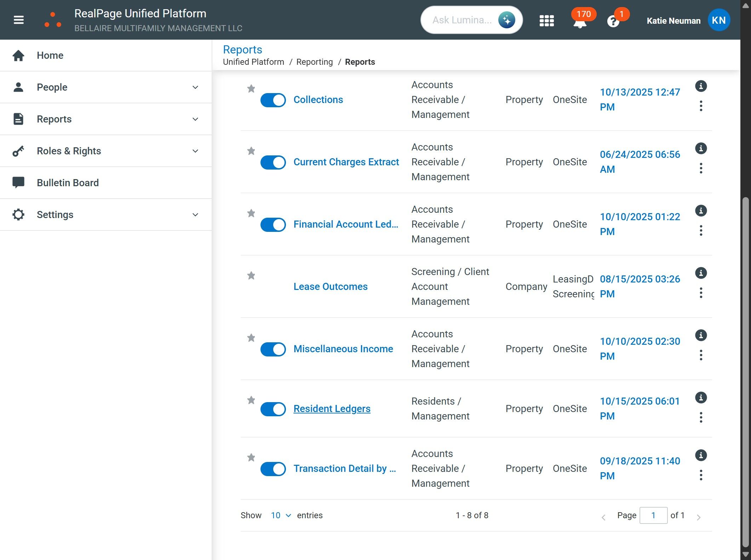Click the Lumina AI sparkle icon
Image resolution: width=751 pixels, height=560 pixels.
506,20
